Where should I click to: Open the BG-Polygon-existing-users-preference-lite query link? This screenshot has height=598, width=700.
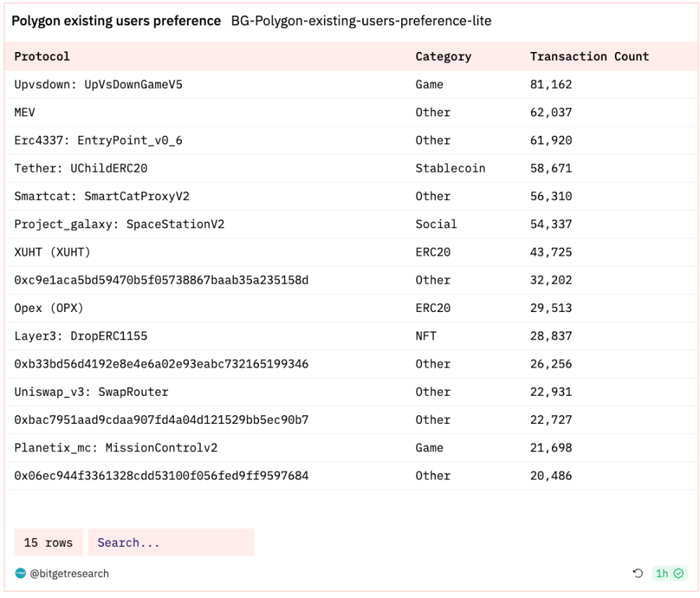[x=361, y=21]
